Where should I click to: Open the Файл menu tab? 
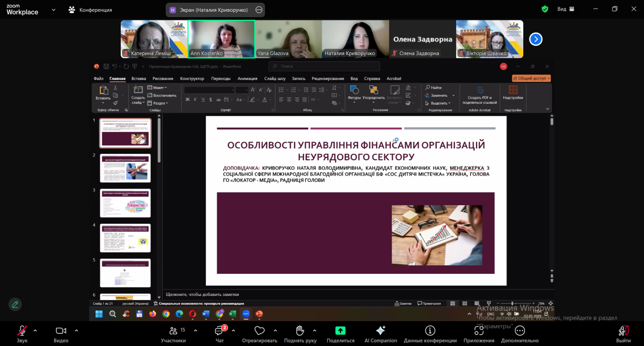pos(99,78)
